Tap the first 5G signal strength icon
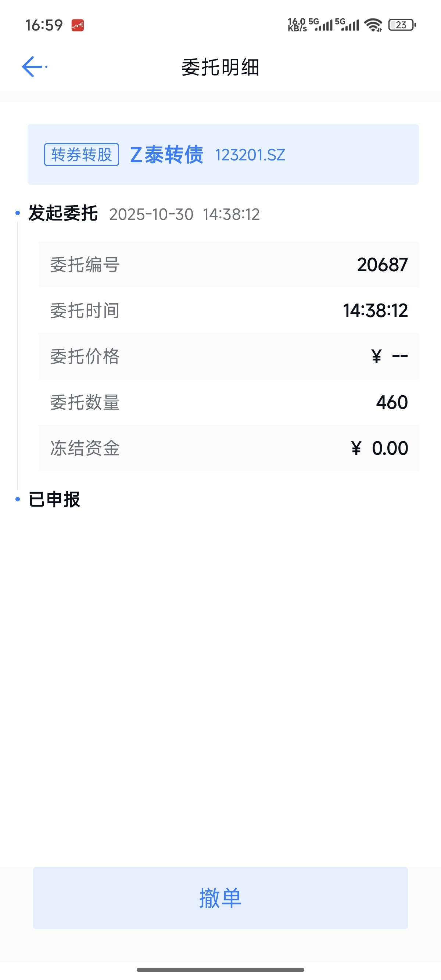 (x=320, y=24)
